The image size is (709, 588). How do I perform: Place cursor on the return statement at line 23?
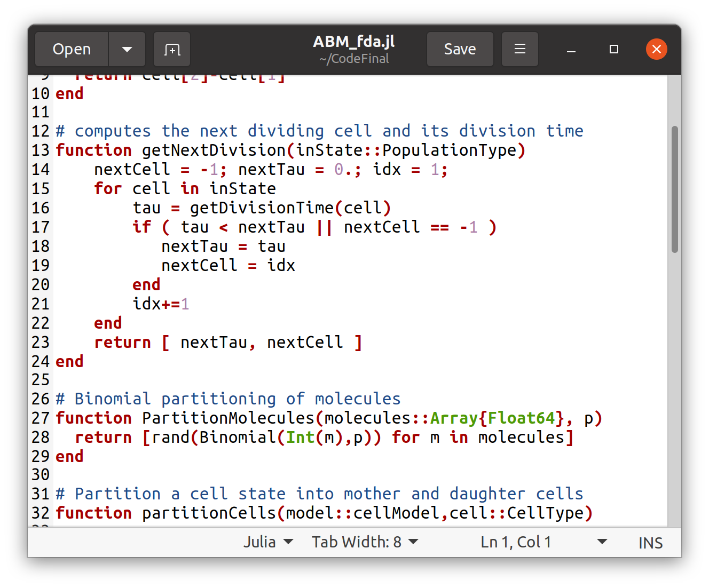coord(122,343)
